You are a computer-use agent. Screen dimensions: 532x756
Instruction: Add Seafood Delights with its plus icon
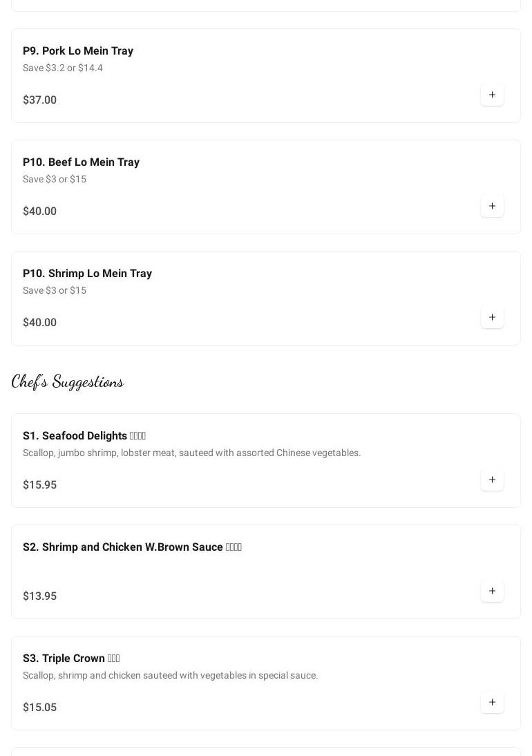pyautogui.click(x=492, y=480)
